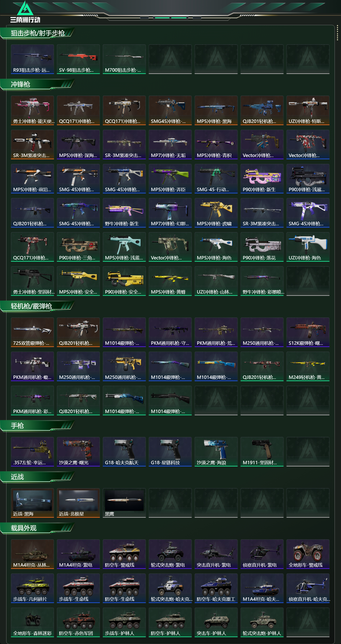Select the UZI冲锋枪-海色 skin
Viewport: 341px width, 644px height.
click(x=308, y=247)
